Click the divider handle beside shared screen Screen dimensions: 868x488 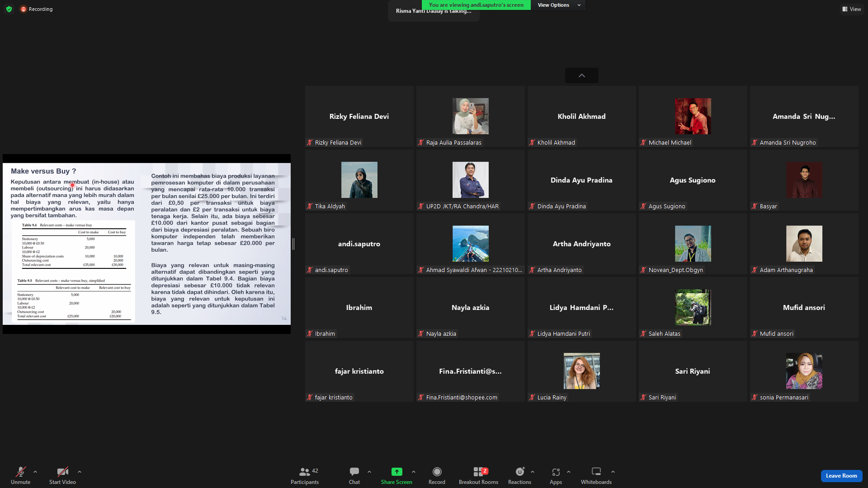[x=293, y=244]
